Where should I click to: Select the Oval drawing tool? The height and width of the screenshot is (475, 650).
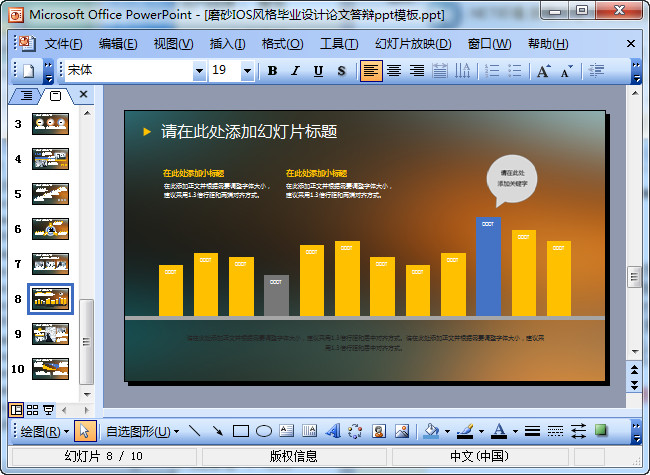click(x=264, y=431)
